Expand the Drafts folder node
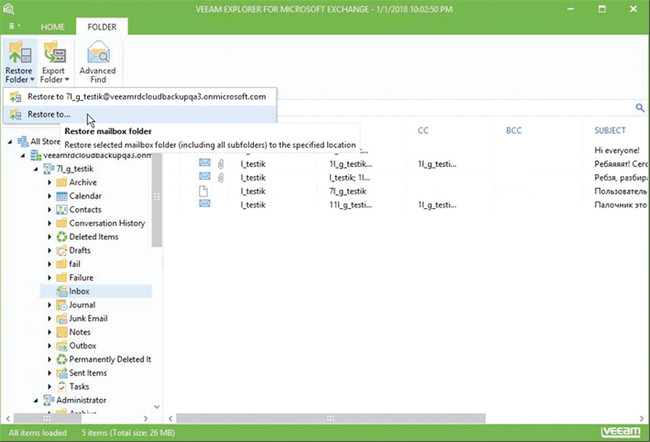 49,251
